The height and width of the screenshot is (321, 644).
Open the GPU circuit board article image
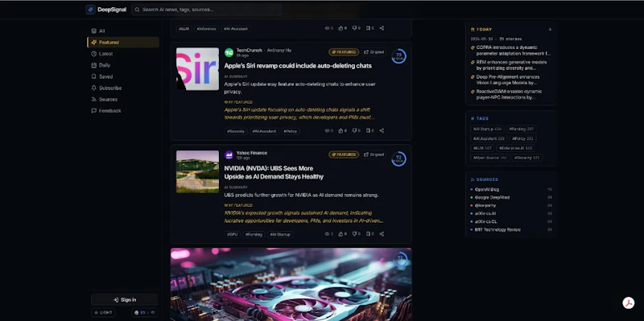291,285
